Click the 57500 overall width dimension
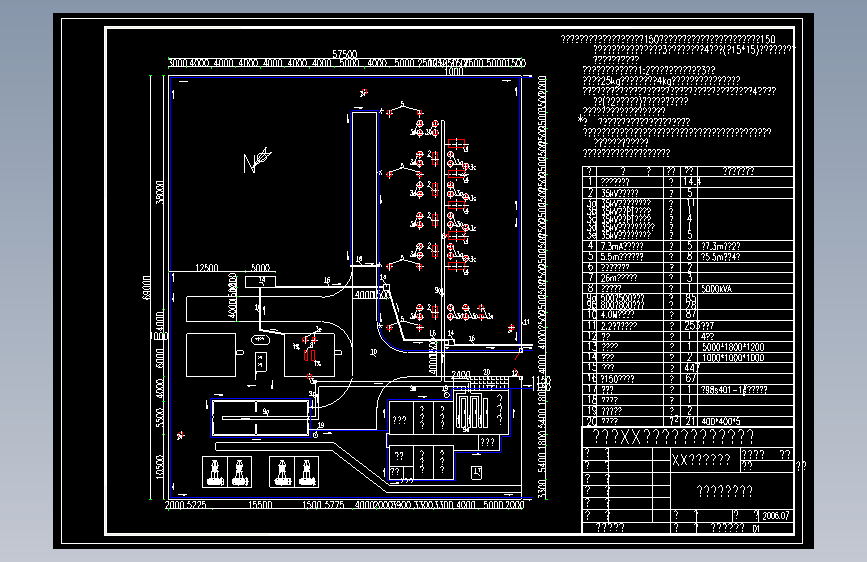This screenshot has width=867, height=562. 344,54
